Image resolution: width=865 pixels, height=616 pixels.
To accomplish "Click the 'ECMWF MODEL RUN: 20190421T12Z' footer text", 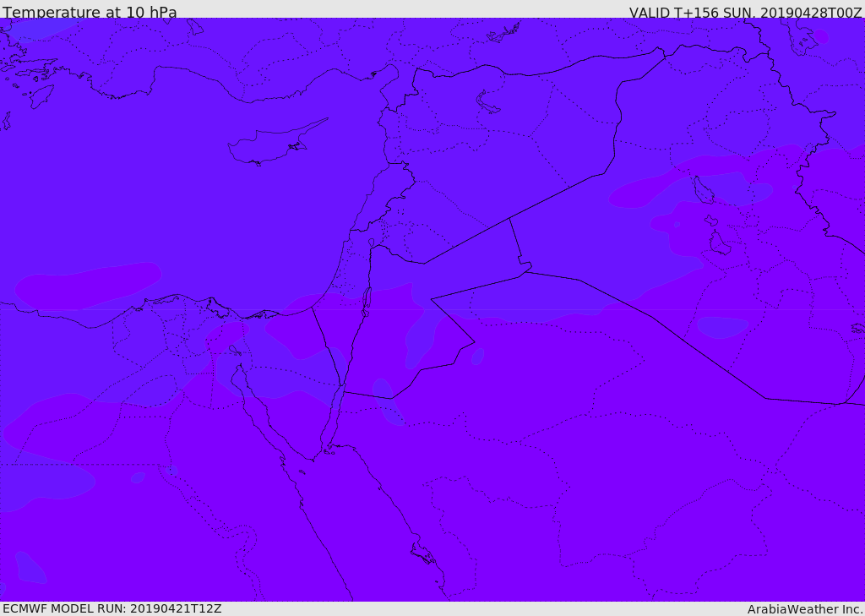I will tap(112, 609).
